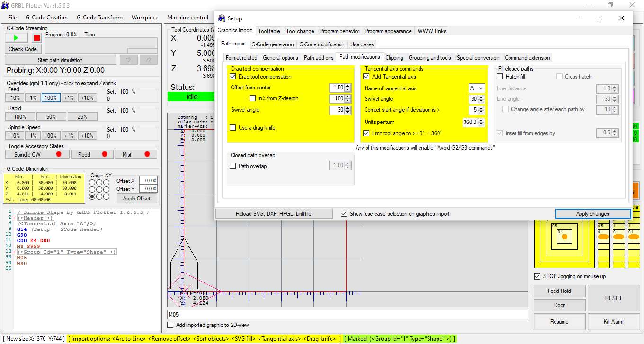Screen dimensions: 644x344
Task: Click the Apply changes button
Action: [592, 214]
